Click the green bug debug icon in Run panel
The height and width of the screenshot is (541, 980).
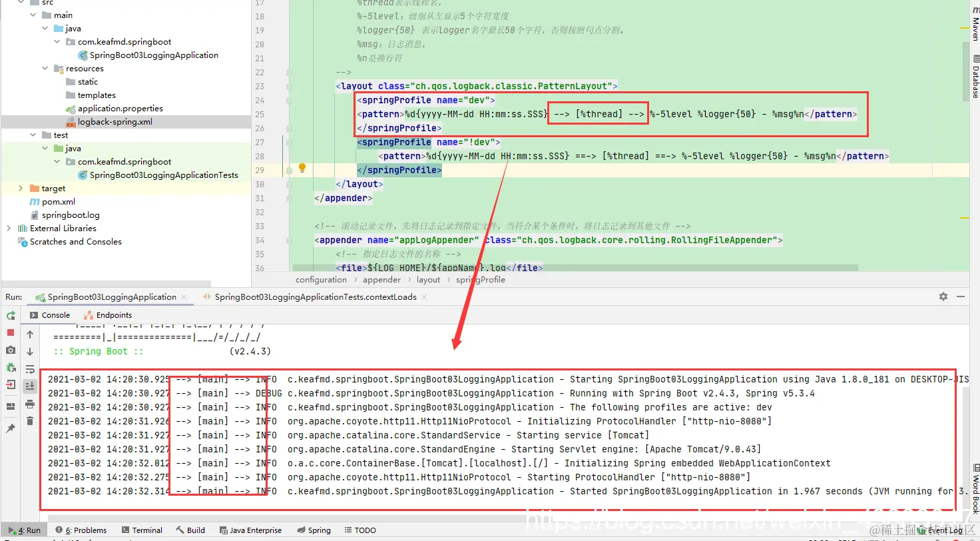point(11,367)
